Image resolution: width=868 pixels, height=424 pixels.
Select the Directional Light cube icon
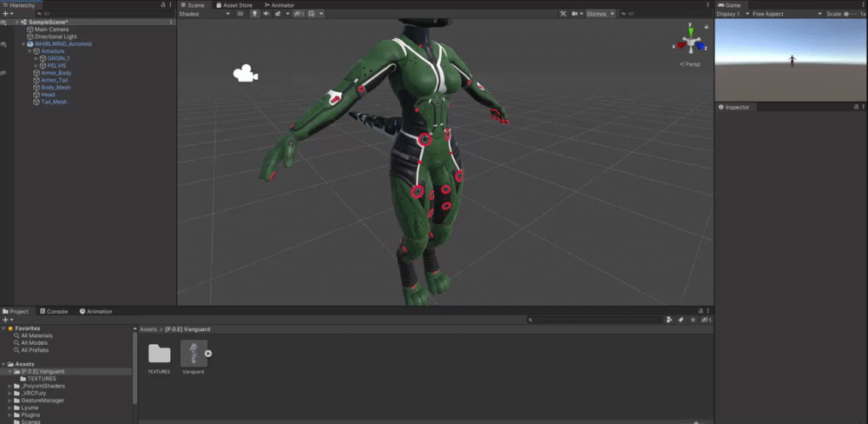click(x=30, y=36)
